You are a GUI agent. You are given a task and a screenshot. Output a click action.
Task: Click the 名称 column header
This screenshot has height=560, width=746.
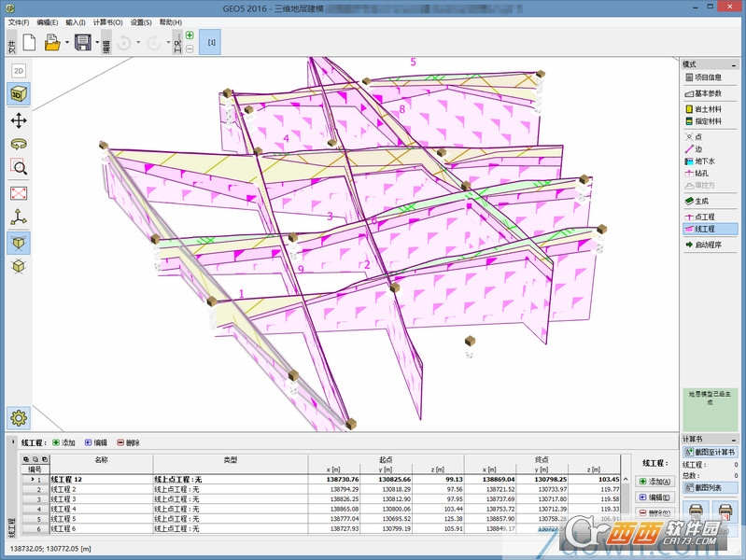coord(102,459)
